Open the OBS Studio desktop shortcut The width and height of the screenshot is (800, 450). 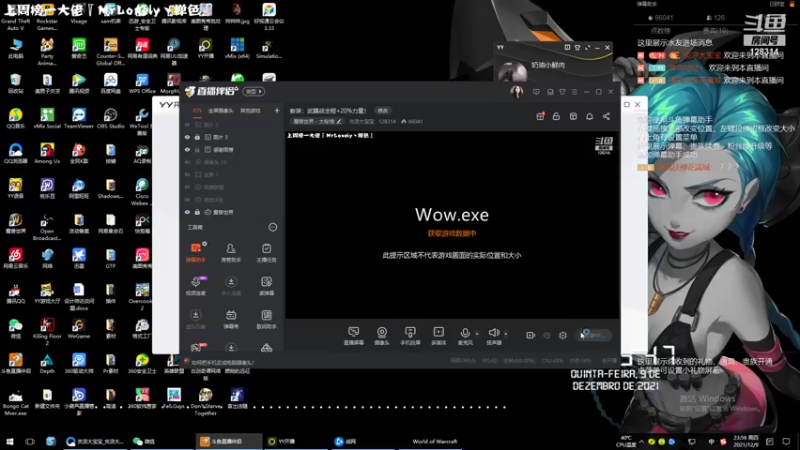(110, 118)
